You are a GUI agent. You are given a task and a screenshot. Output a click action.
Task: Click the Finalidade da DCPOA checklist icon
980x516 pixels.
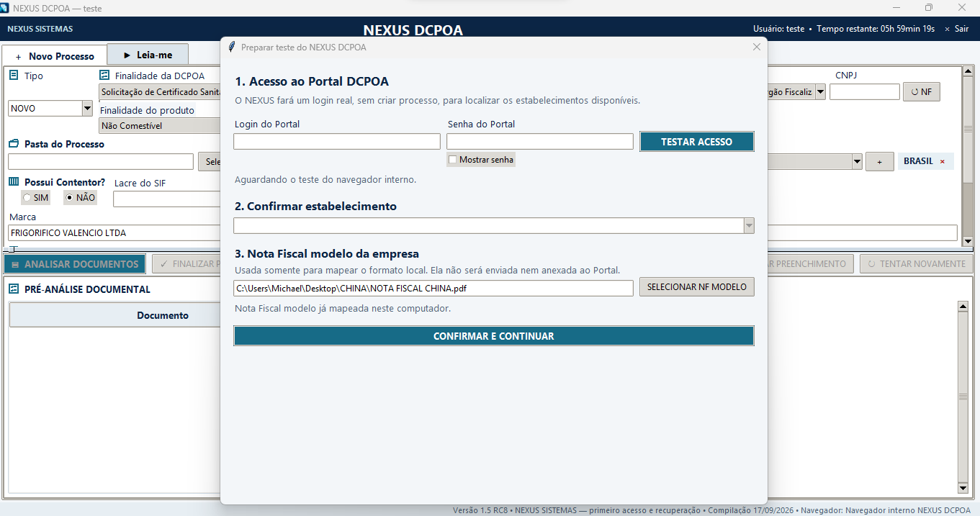[104, 75]
